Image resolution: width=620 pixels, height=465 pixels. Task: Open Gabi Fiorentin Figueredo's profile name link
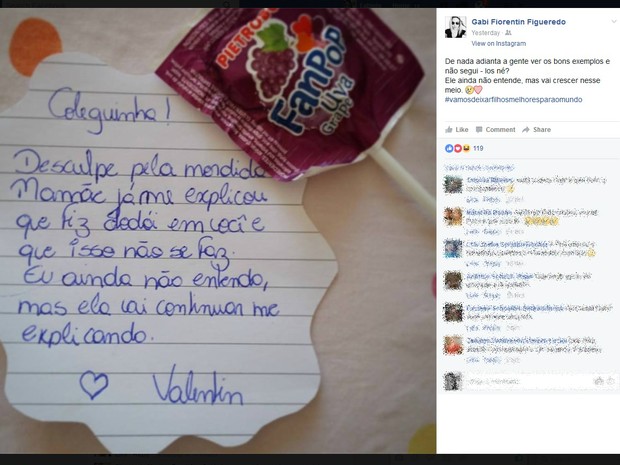coord(518,22)
